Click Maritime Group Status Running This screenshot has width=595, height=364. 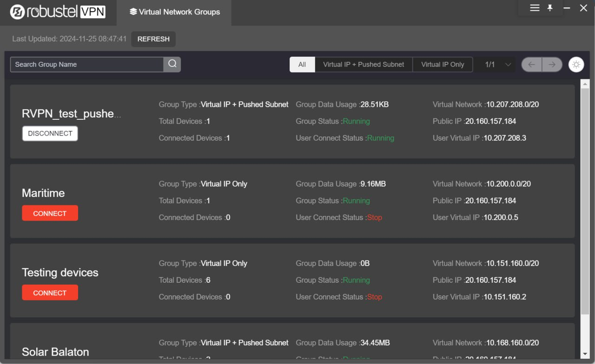357,201
